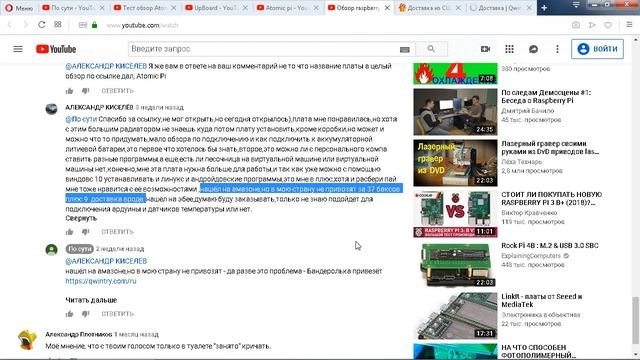
Task: Reload the page with the refresh icon
Action: pyautogui.click(x=41, y=25)
